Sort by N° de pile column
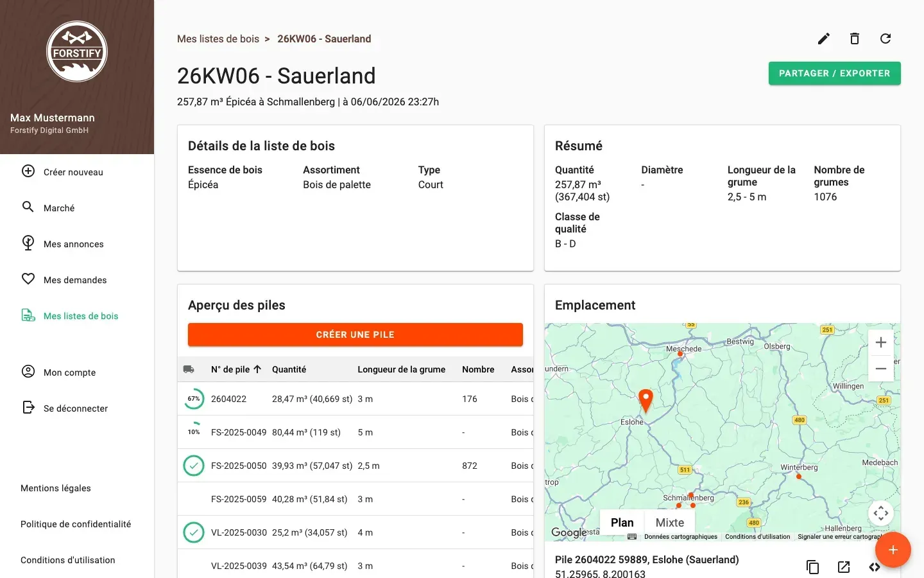 (236, 369)
